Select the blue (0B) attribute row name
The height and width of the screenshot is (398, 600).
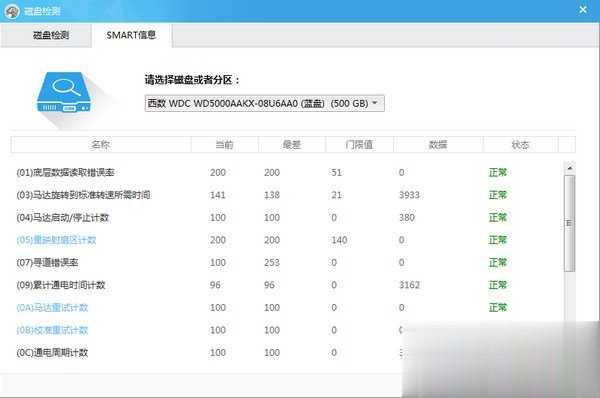click(x=52, y=330)
